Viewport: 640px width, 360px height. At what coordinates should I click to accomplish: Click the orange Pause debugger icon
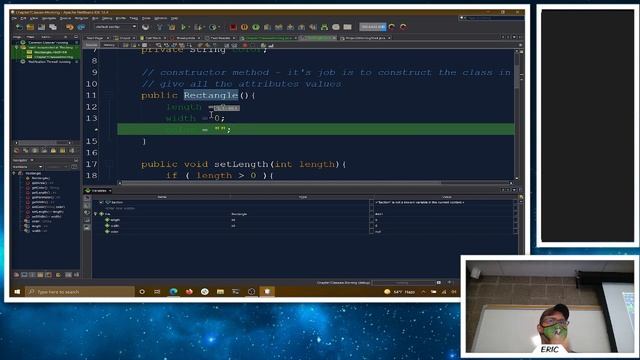click(244, 27)
